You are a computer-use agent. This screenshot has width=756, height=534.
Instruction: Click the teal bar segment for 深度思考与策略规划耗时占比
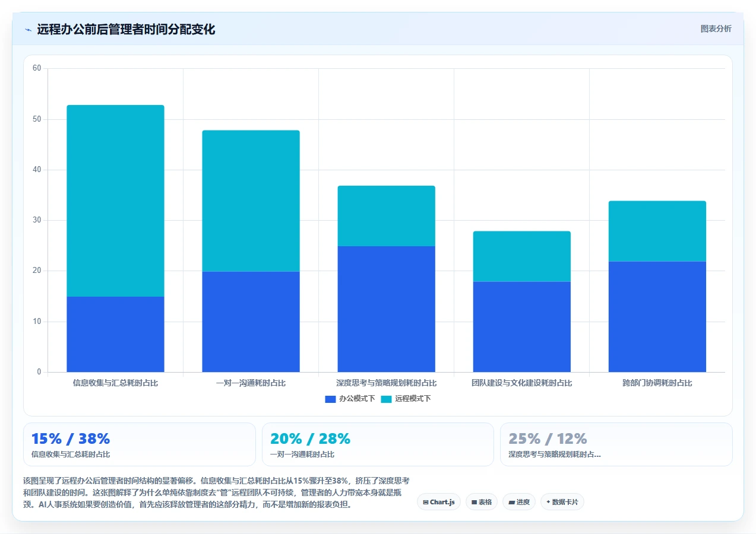tap(386, 216)
